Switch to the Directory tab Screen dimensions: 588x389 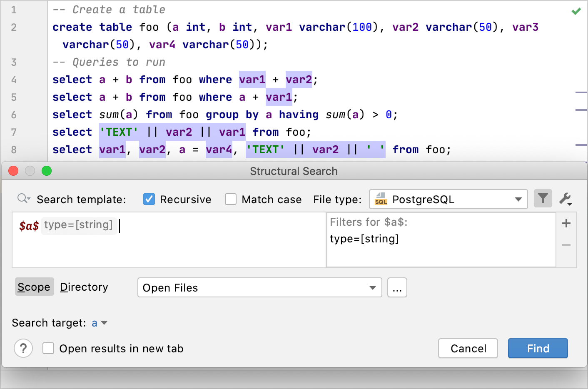point(84,287)
